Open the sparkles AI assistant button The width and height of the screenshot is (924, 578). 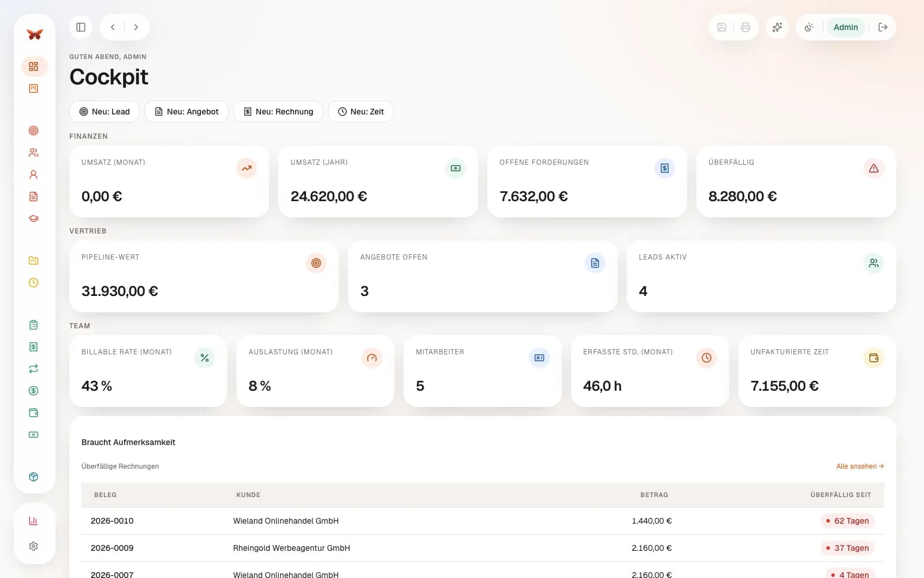click(x=777, y=27)
